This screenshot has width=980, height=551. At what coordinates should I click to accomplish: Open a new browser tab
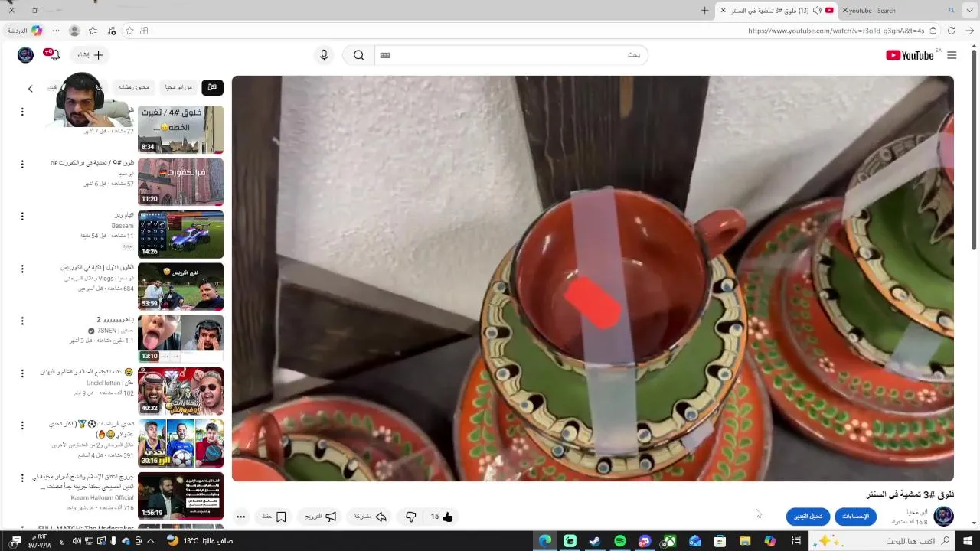[704, 11]
